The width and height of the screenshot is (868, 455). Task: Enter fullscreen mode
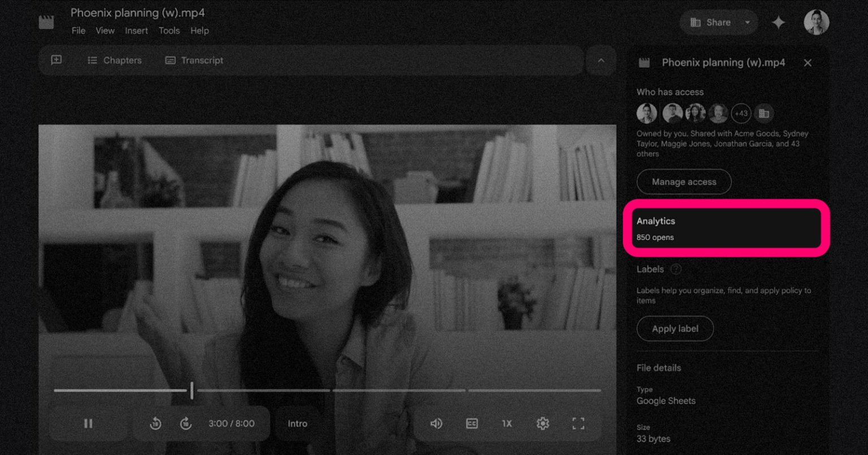[x=578, y=423]
